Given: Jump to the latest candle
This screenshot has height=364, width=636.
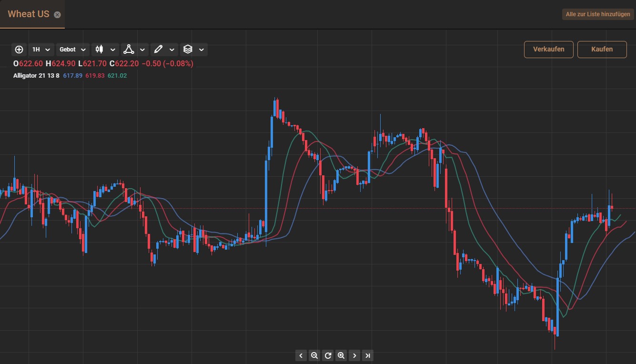Looking at the screenshot, I should [x=368, y=355].
